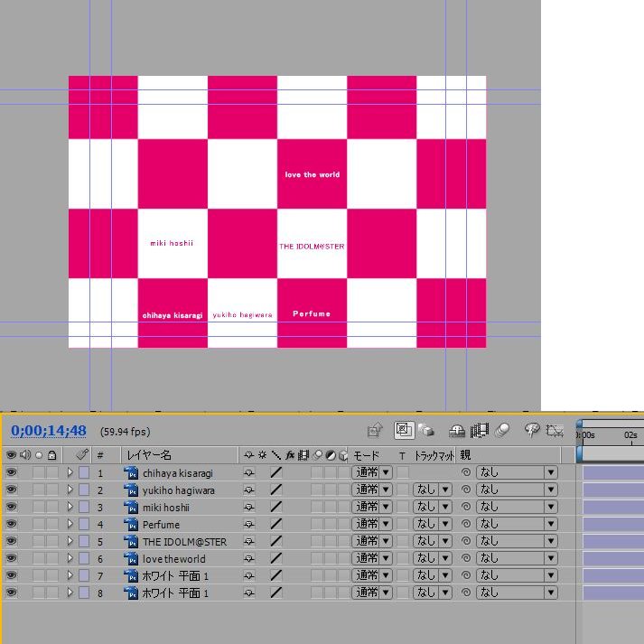Click the (59.94 fps) frame rate label
The width and height of the screenshot is (644, 644).
click(x=126, y=432)
